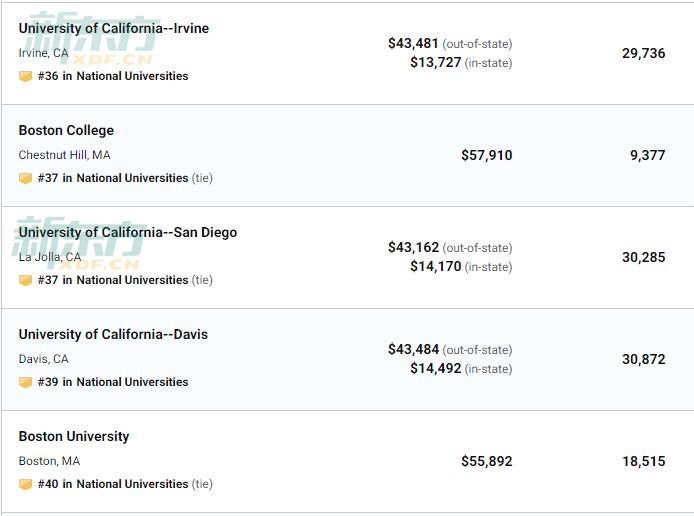Image resolution: width=694 pixels, height=516 pixels.
Task: Click '#36 in National Universities' ranking text
Action: click(113, 76)
